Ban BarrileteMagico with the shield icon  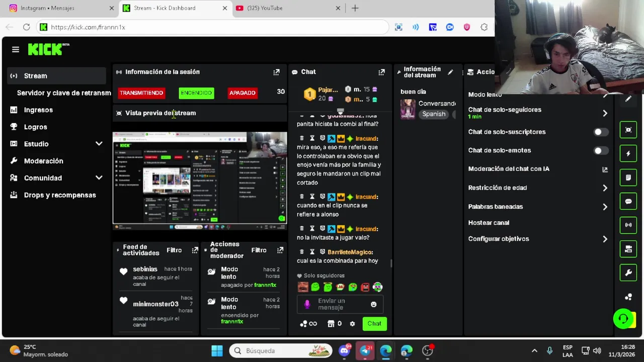(322, 252)
